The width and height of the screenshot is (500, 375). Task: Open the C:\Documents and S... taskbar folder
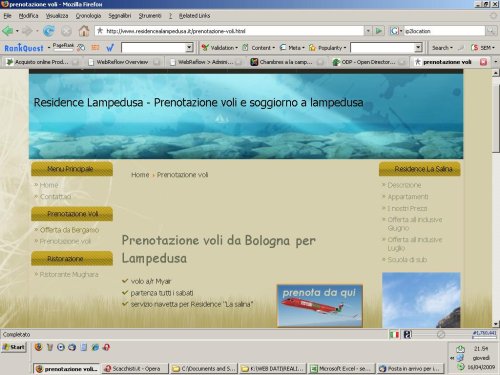204,369
